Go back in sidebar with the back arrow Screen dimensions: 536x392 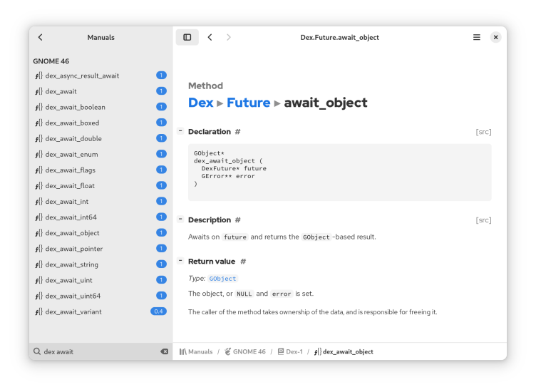[x=40, y=37]
